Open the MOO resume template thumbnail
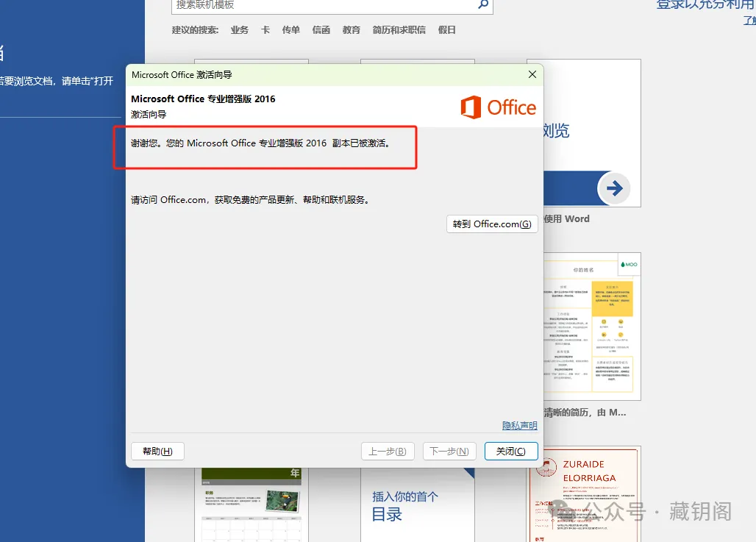 (592, 327)
